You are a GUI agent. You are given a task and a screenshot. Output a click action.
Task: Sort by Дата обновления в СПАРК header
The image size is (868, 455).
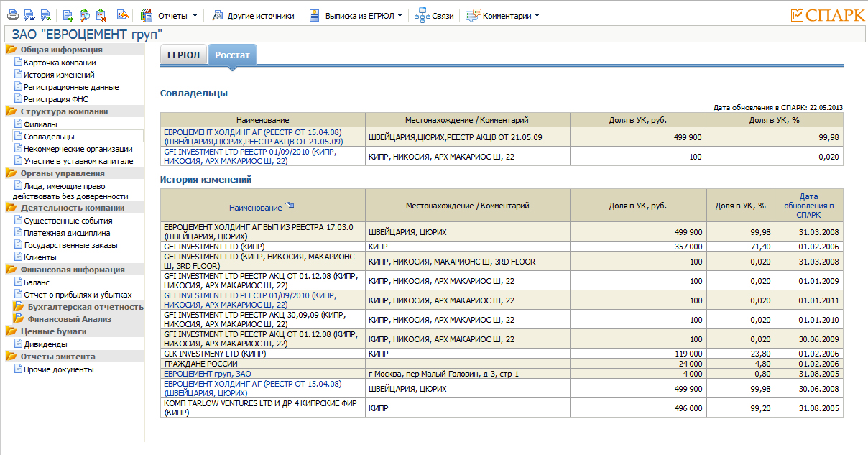pos(808,205)
